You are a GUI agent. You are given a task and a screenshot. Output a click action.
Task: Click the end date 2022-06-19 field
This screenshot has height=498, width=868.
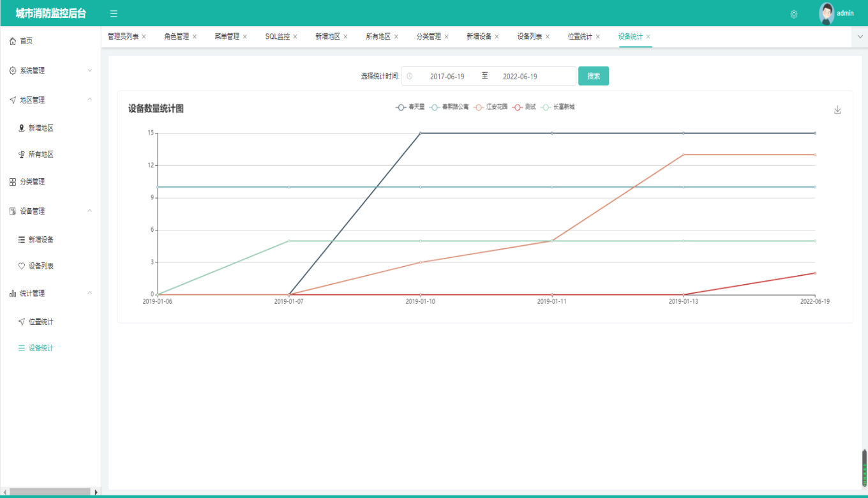click(x=520, y=77)
